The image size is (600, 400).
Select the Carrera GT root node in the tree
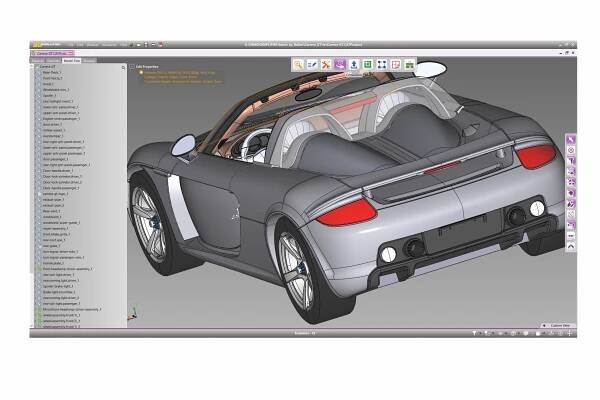click(x=48, y=67)
